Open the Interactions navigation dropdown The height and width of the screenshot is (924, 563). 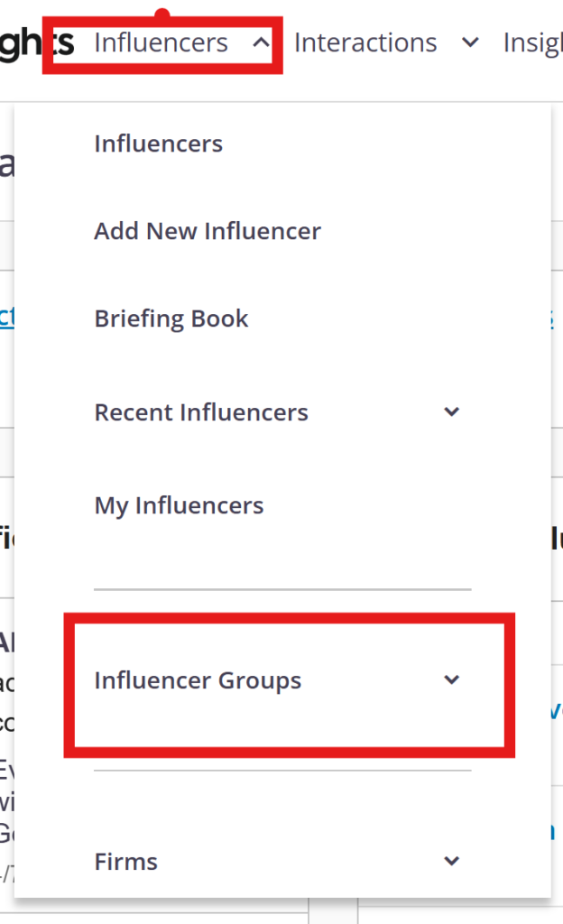coord(365,42)
